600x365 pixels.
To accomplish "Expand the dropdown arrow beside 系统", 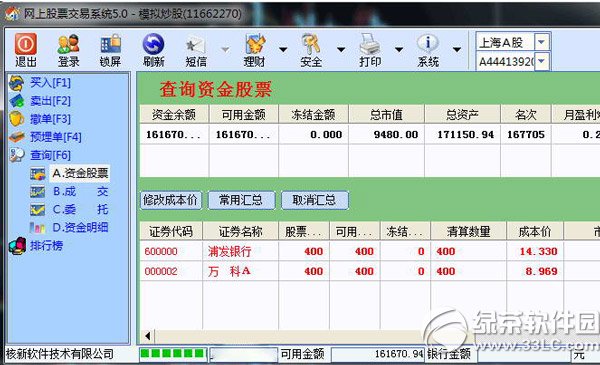I will [x=457, y=49].
